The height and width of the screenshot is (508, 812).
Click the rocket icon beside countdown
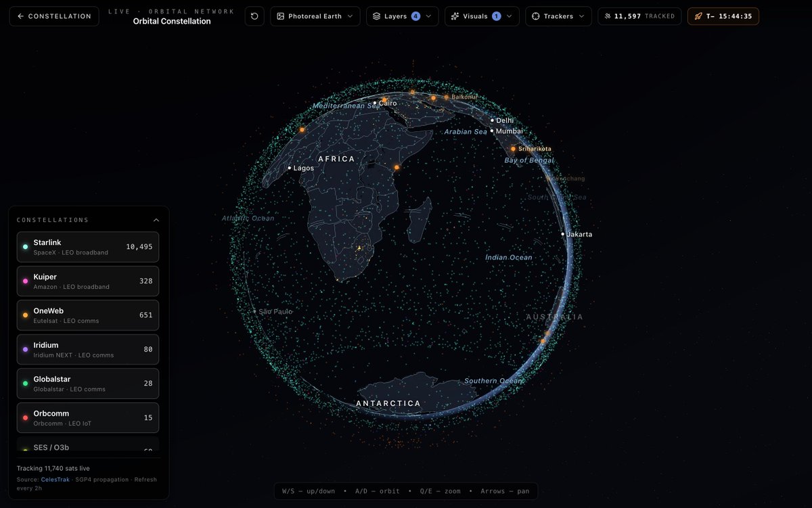[698, 16]
